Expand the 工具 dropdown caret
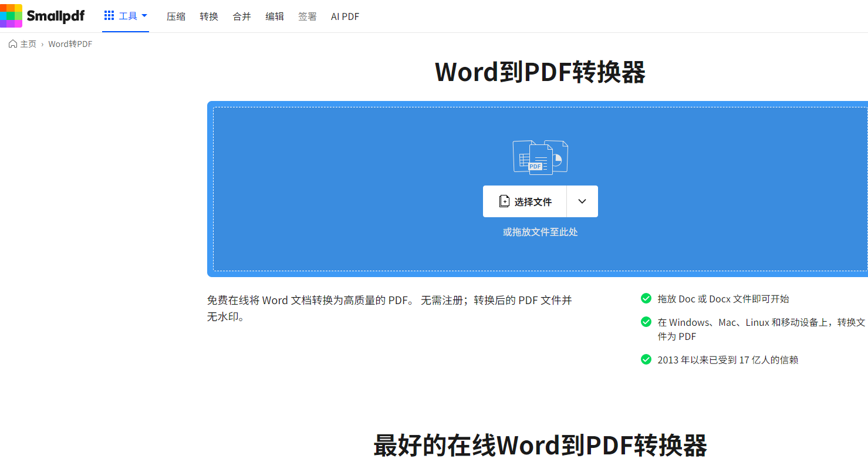The height and width of the screenshot is (472, 868). pos(144,16)
